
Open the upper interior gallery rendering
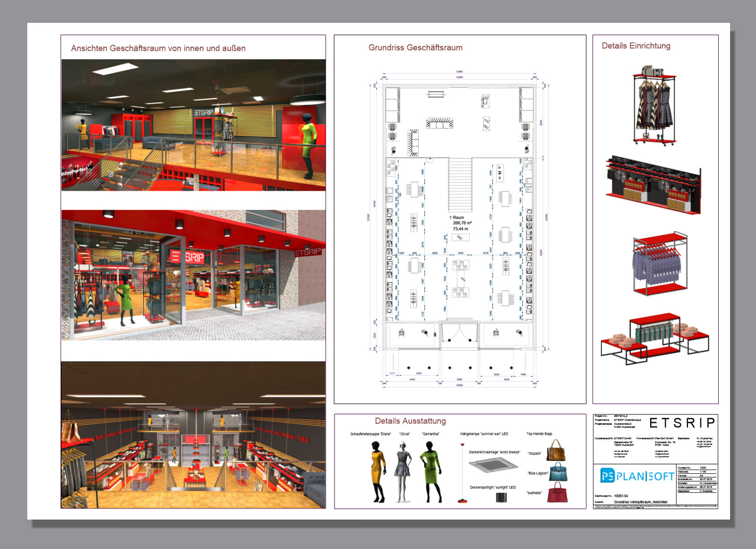point(193,124)
